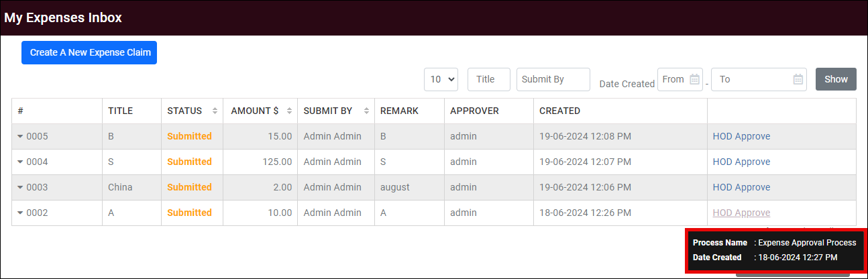The image size is (868, 279).
Task: Sort by STATUS column sort arrows
Action: tap(215, 111)
